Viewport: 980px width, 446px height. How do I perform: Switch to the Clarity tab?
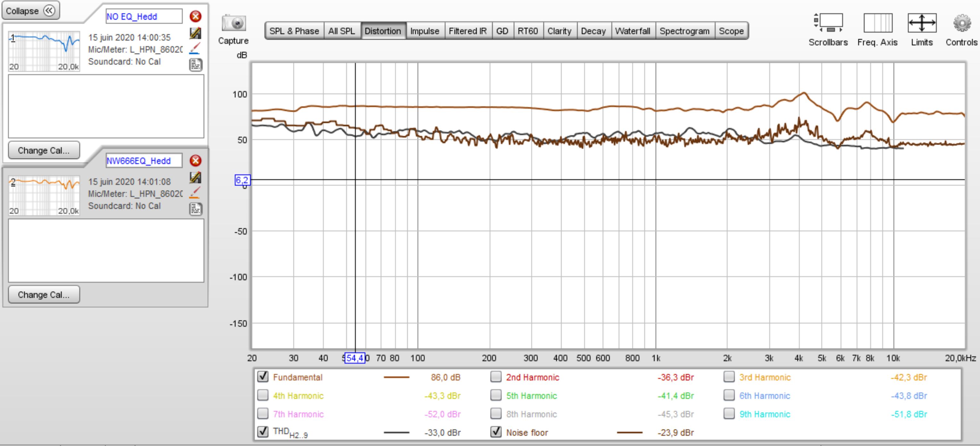click(x=559, y=31)
